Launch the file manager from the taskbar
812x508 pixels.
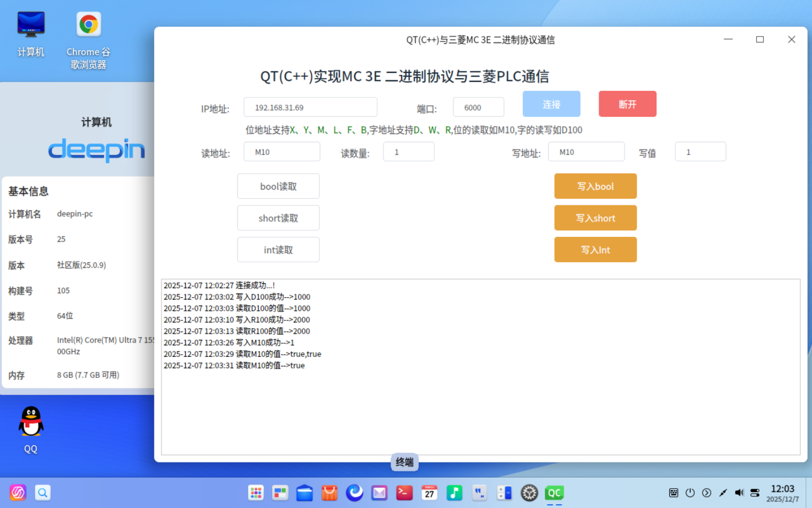[x=305, y=493]
